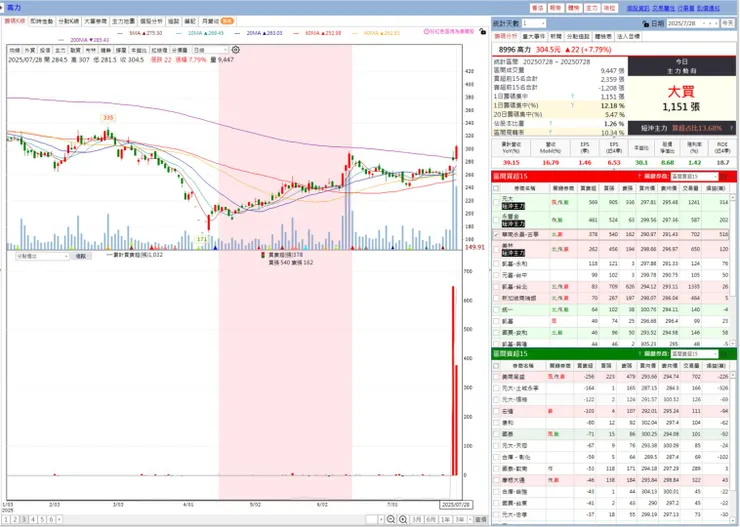Open the crosshair target icon in chart toolbar

pyautogui.click(x=235, y=50)
